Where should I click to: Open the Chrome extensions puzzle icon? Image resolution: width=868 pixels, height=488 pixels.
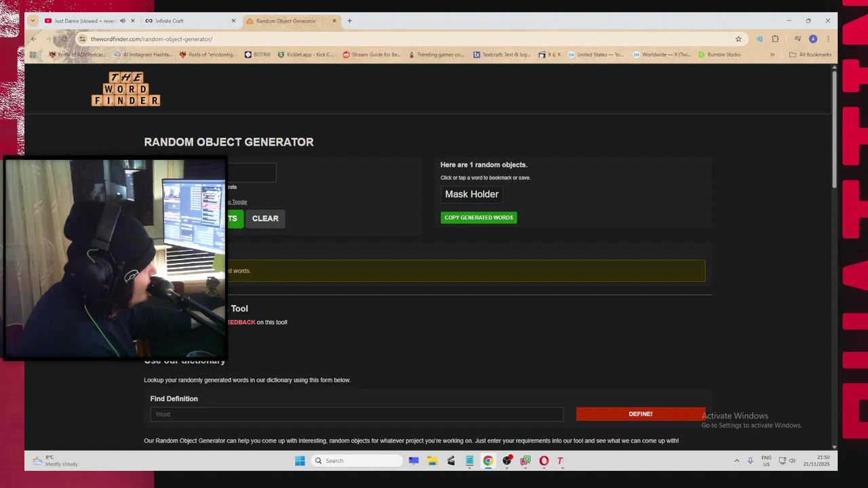tap(775, 39)
